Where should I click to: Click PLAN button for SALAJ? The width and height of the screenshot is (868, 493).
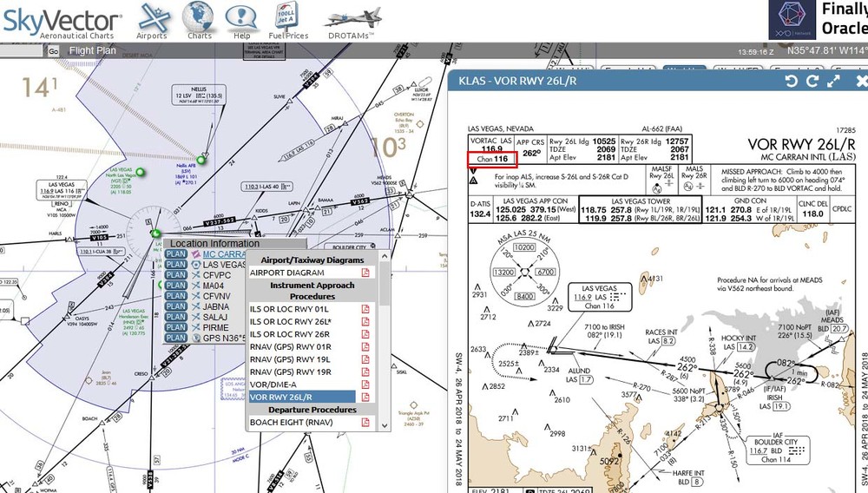pos(176,317)
